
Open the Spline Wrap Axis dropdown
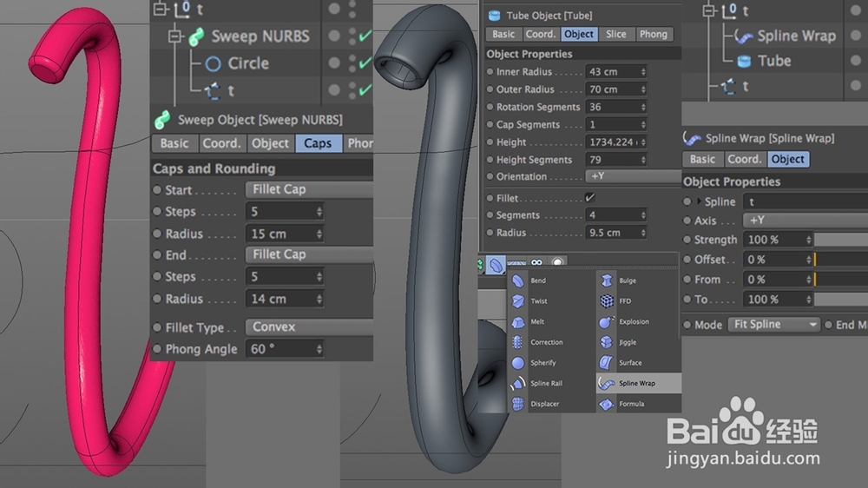click(x=806, y=220)
